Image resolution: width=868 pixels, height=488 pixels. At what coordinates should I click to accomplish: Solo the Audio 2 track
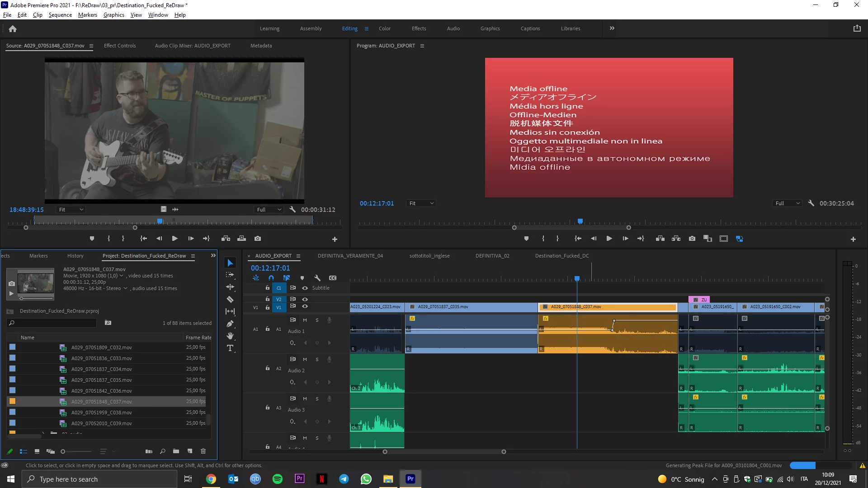317,359
